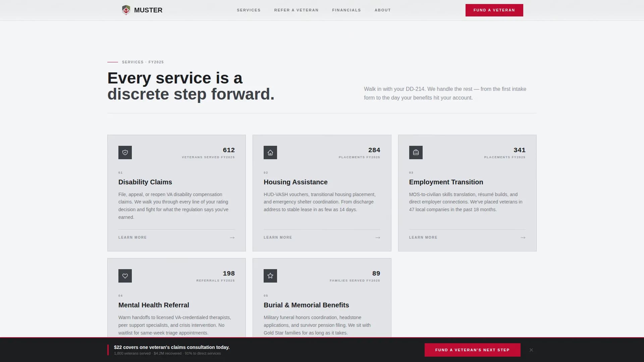The image size is (644, 362).
Task: Click the Every service is a headline
Action: point(191,86)
